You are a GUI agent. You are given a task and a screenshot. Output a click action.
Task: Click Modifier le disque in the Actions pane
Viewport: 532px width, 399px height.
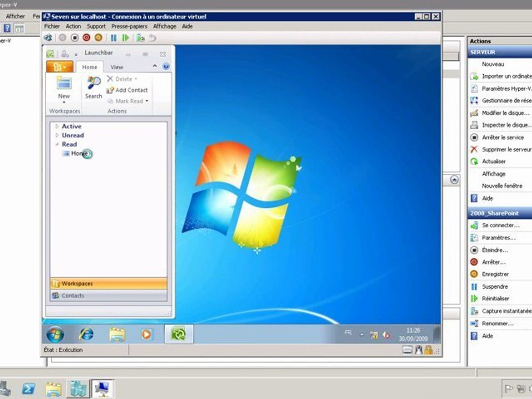(500, 113)
